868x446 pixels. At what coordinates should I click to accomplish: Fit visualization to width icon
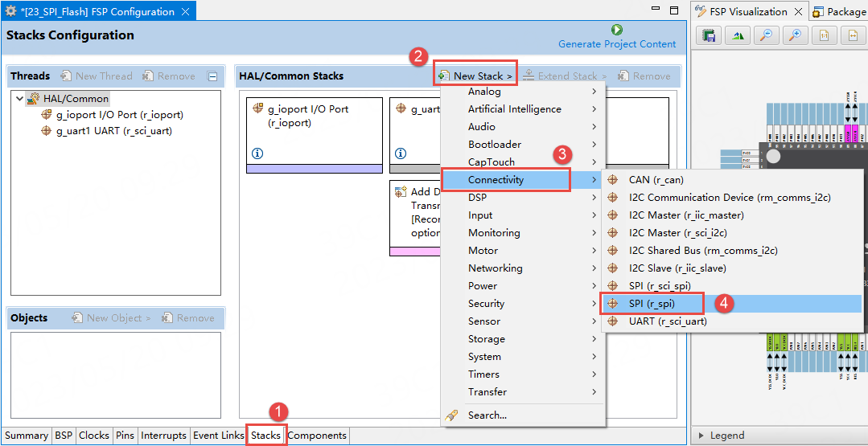coord(853,35)
